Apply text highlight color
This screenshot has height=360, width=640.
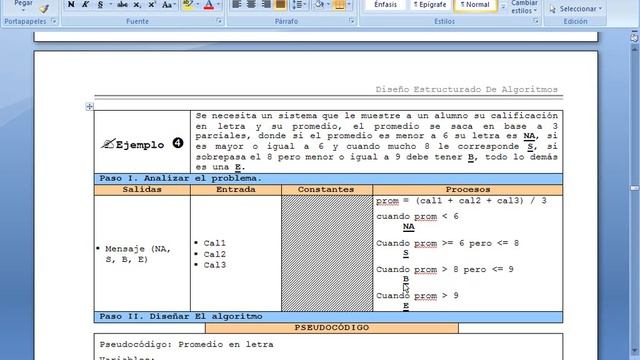pyautogui.click(x=188, y=4)
